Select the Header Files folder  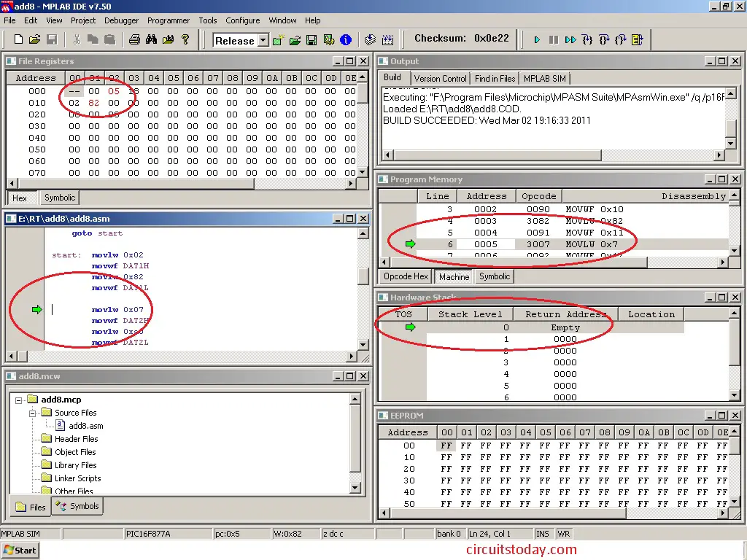click(x=76, y=439)
